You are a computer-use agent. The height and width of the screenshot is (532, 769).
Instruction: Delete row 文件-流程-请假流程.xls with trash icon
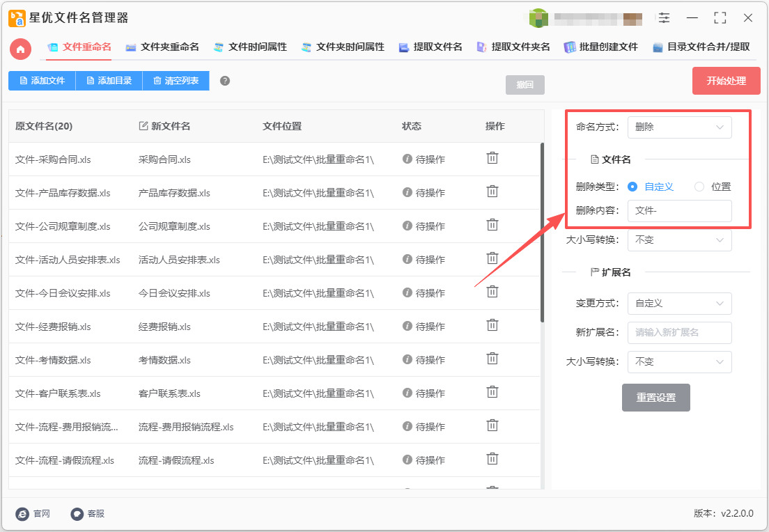tap(492, 458)
